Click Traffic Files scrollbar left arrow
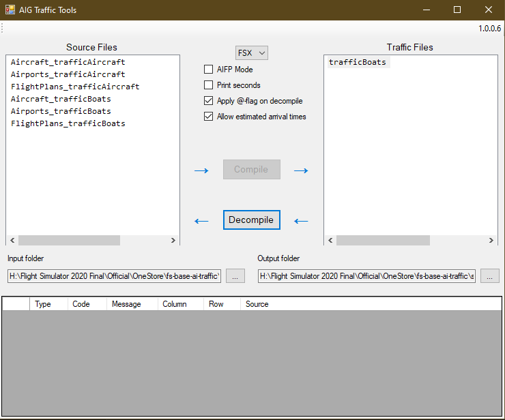This screenshot has width=505, height=420. coord(330,240)
